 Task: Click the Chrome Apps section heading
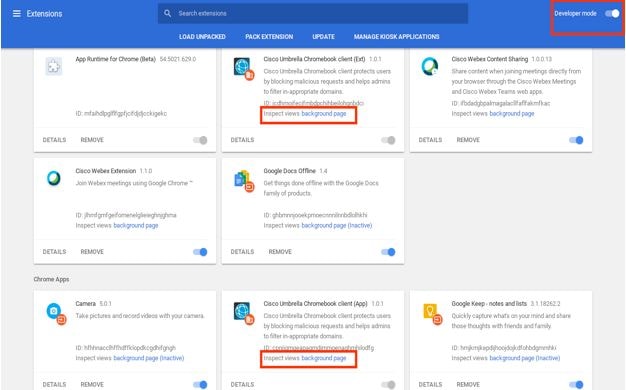pos(51,279)
